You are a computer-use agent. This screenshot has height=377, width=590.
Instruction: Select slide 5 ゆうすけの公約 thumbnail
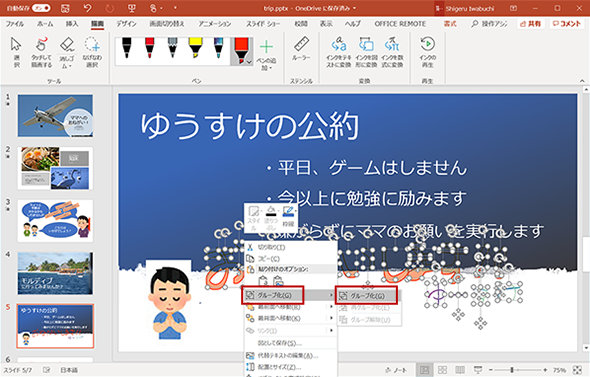coord(55,326)
